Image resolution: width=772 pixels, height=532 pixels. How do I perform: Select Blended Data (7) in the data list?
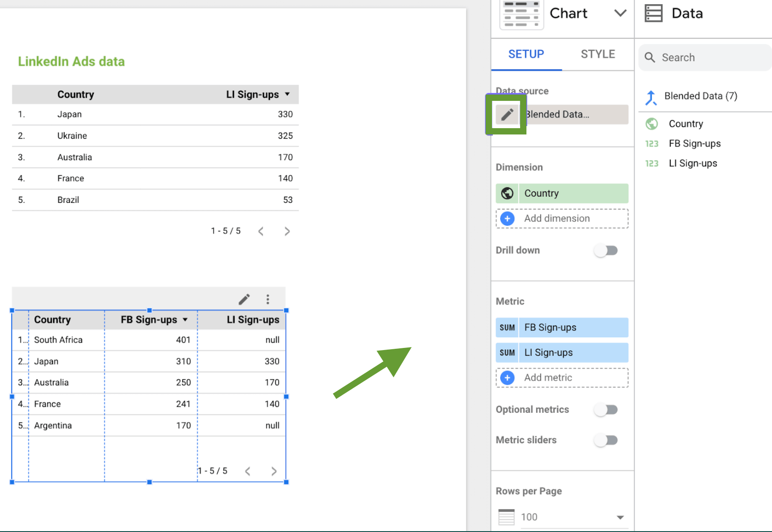tap(701, 96)
